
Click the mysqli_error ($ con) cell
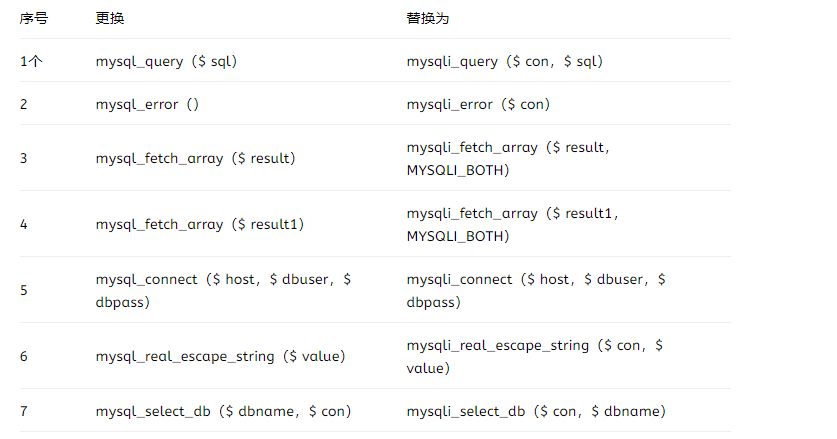[x=478, y=104]
